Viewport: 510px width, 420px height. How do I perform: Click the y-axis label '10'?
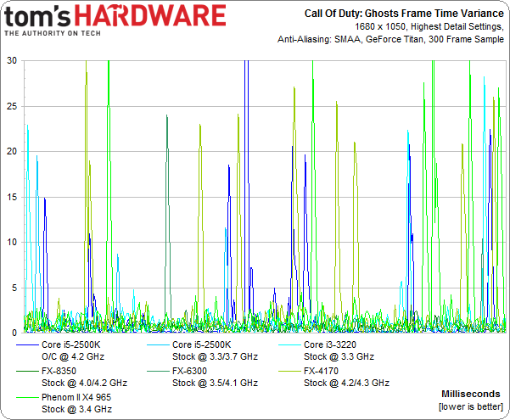tap(12, 242)
